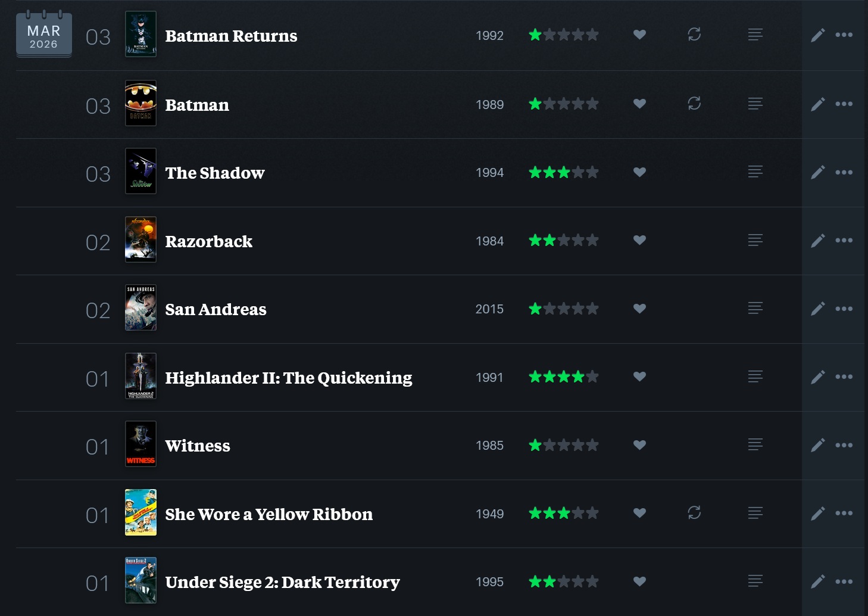Viewport: 868px width, 616px height.
Task: Click the release year 1992
Action: click(x=490, y=36)
